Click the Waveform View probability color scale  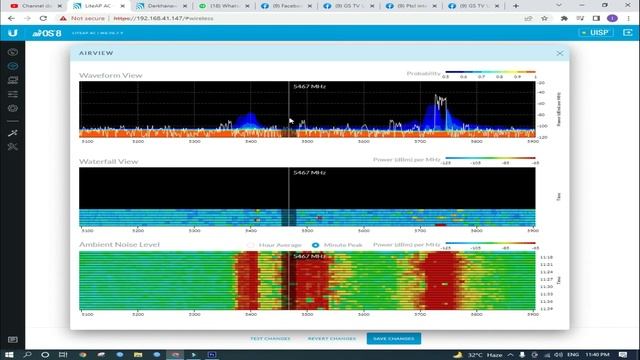coord(490,73)
